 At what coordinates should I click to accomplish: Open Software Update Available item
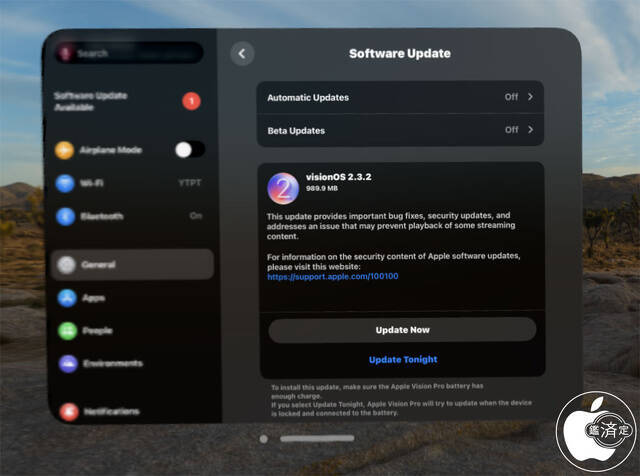[x=129, y=101]
